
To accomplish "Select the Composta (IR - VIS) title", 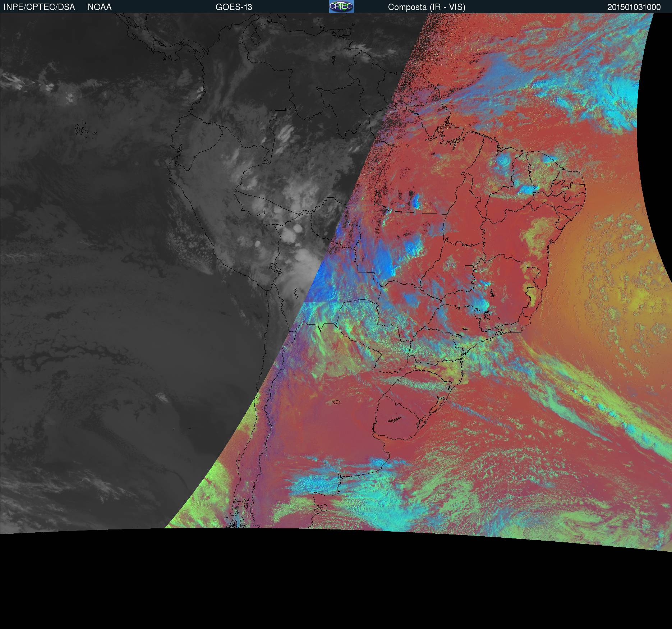I will tap(427, 7).
